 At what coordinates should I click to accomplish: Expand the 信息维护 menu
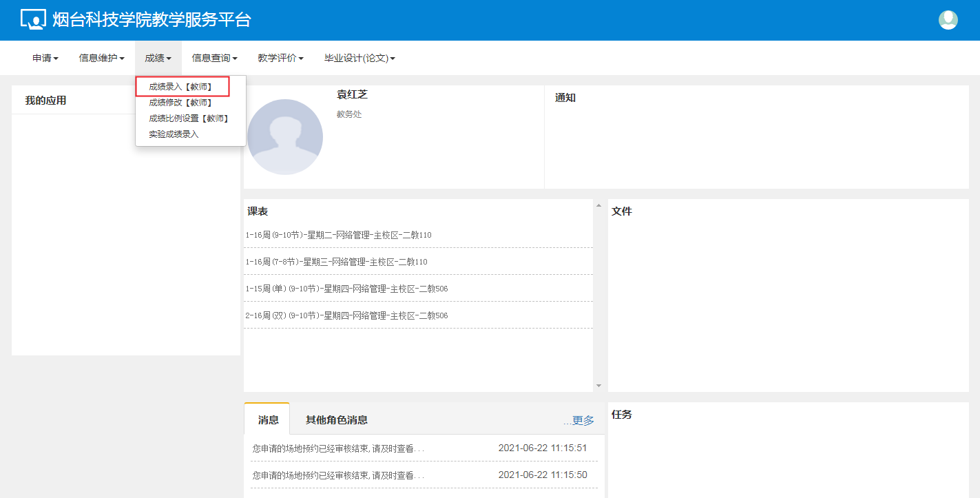click(102, 59)
